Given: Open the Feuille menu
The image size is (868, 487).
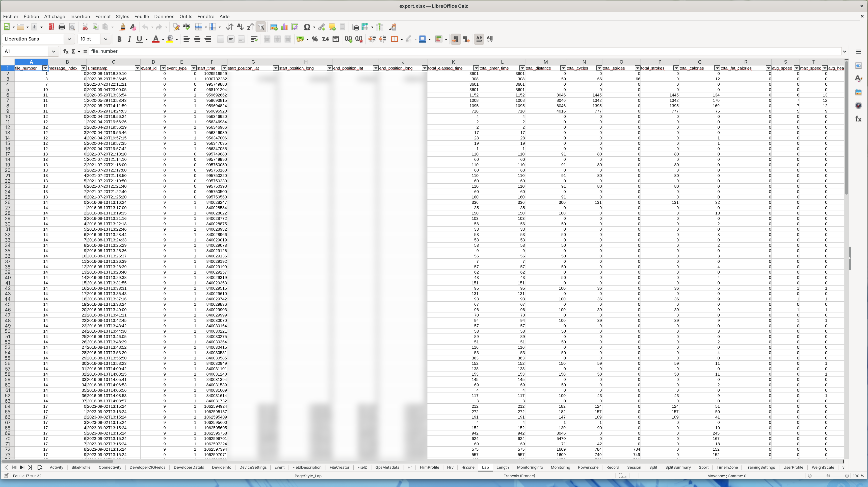Looking at the screenshot, I should pyautogui.click(x=142, y=16).
